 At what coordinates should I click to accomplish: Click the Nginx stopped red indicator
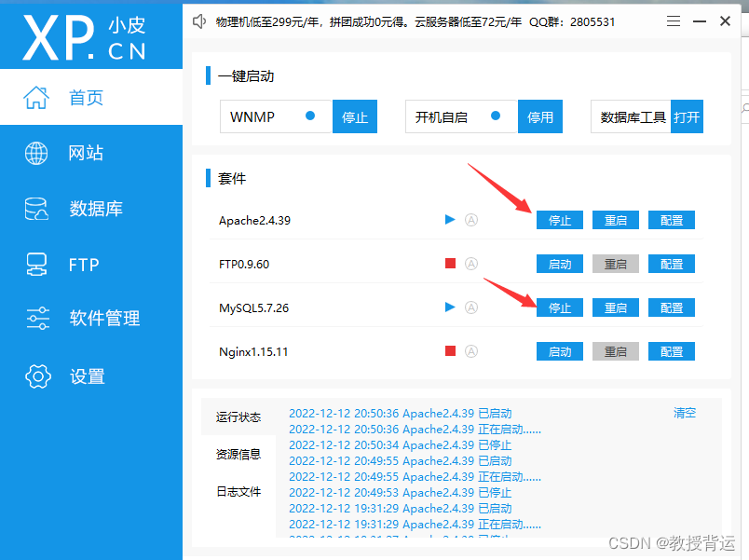click(450, 351)
